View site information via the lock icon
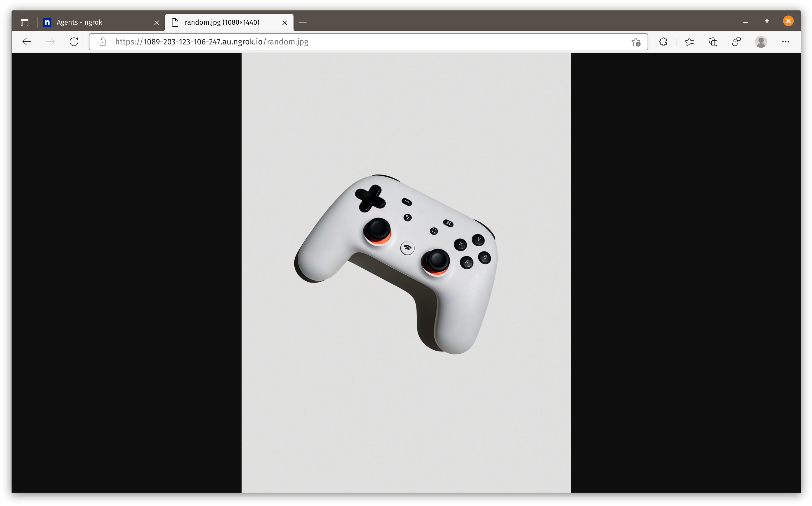 click(103, 42)
